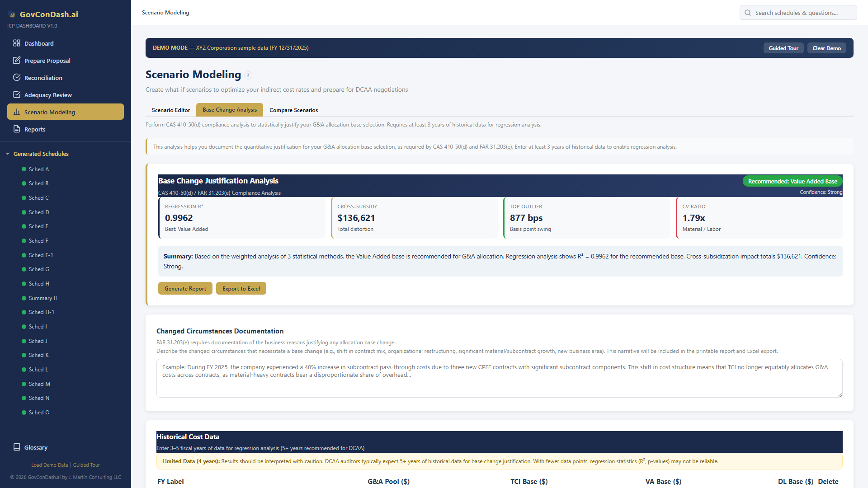Click the Generate Report button
This screenshot has height=488, width=868.
click(x=185, y=288)
